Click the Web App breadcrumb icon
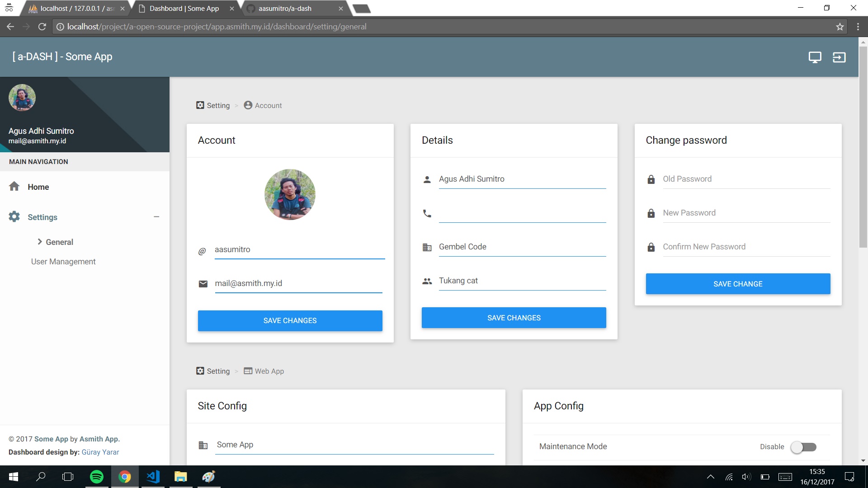This screenshot has width=868, height=488. coord(248,371)
